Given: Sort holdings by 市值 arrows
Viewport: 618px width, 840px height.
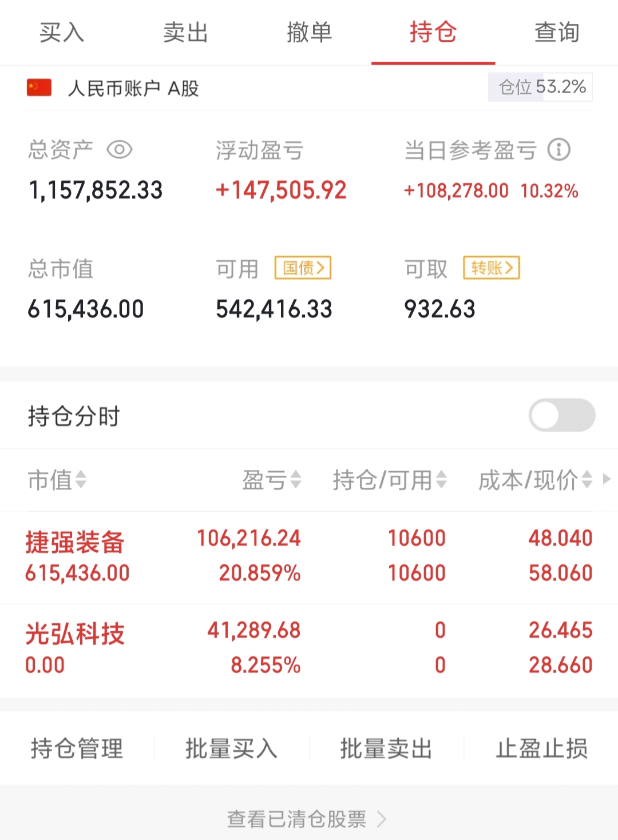Looking at the screenshot, I should click(81, 479).
